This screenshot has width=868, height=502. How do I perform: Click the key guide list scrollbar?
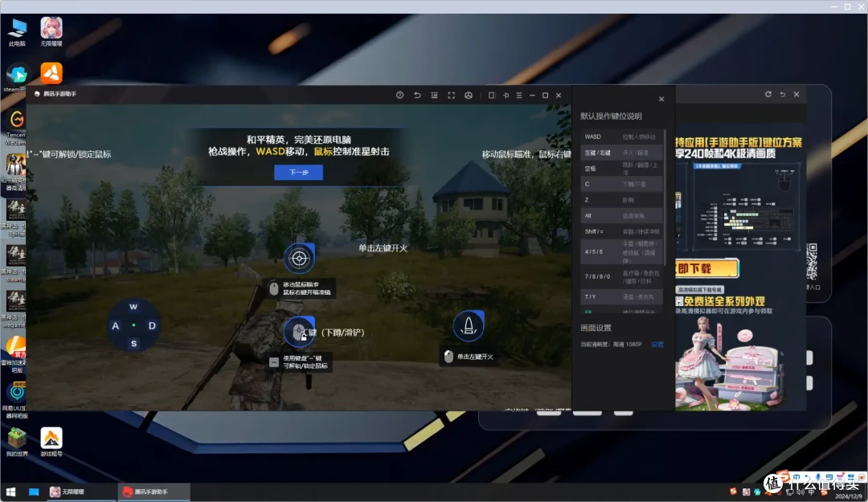point(665,197)
